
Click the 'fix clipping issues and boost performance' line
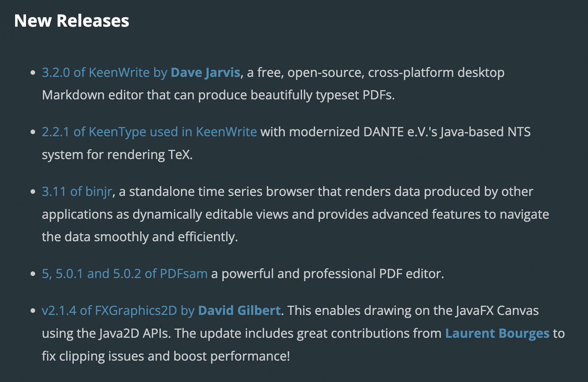coord(166,356)
